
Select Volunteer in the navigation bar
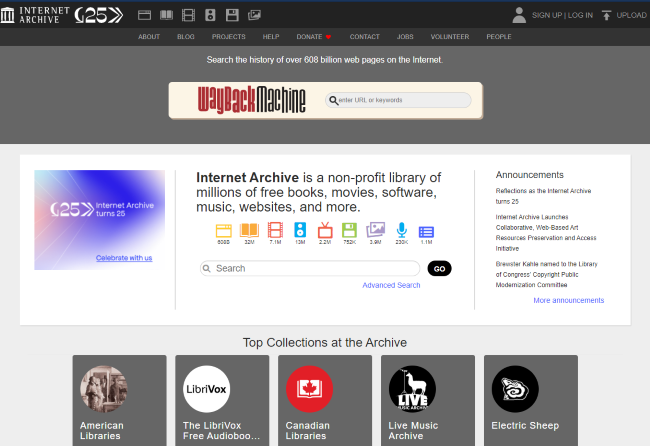tap(451, 36)
